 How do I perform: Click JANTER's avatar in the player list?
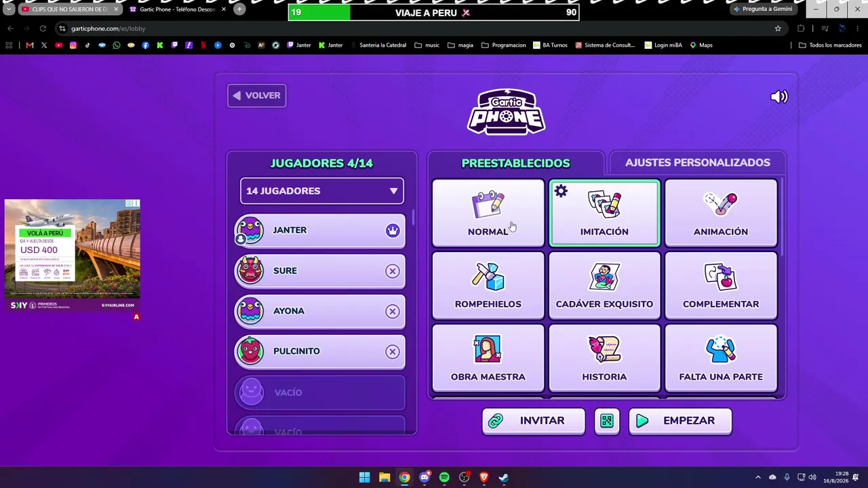click(250, 230)
